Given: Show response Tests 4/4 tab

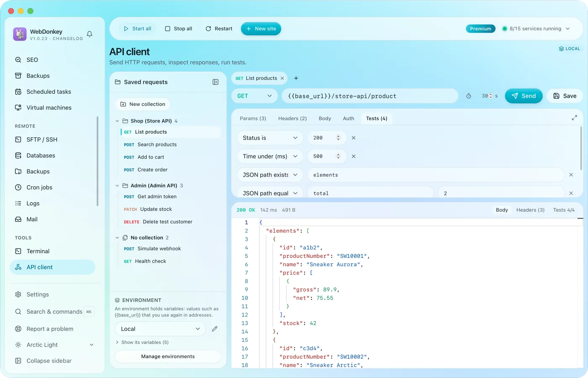Looking at the screenshot, I should 564,210.
